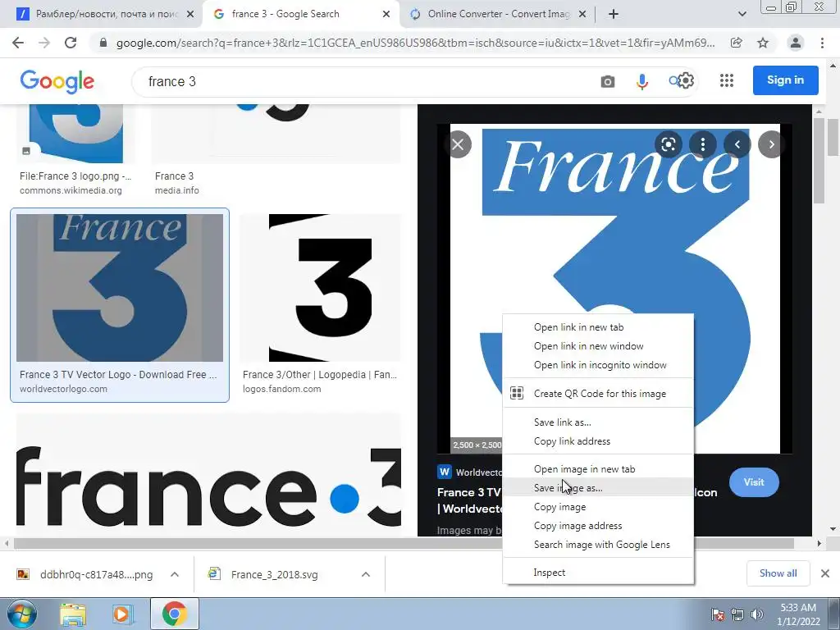This screenshot has width=840, height=630.
Task: Click the browser forward arrow
Action: coord(44,43)
